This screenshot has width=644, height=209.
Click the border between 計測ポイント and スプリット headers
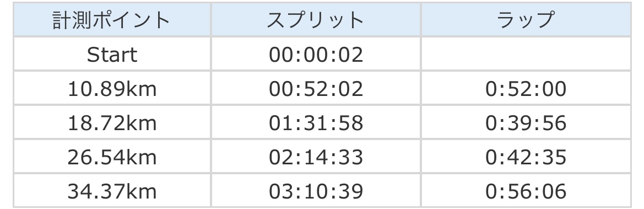pos(210,19)
